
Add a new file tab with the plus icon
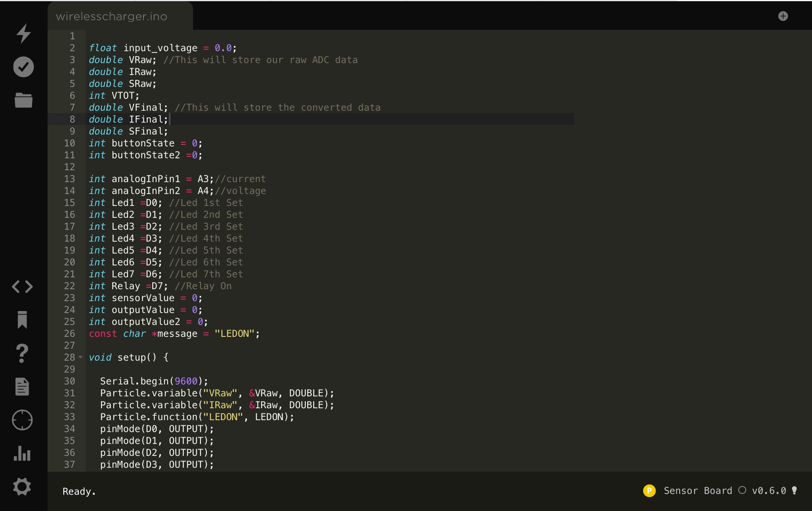pos(783,16)
